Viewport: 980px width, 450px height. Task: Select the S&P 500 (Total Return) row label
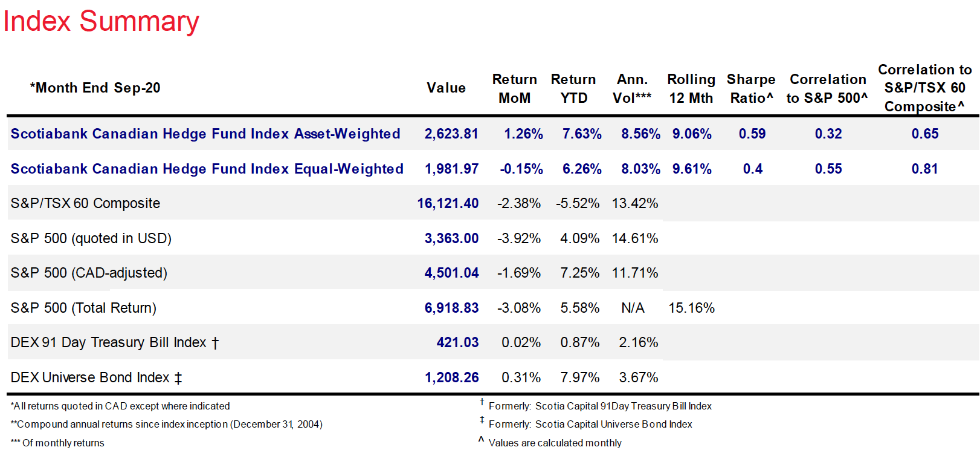(83, 308)
